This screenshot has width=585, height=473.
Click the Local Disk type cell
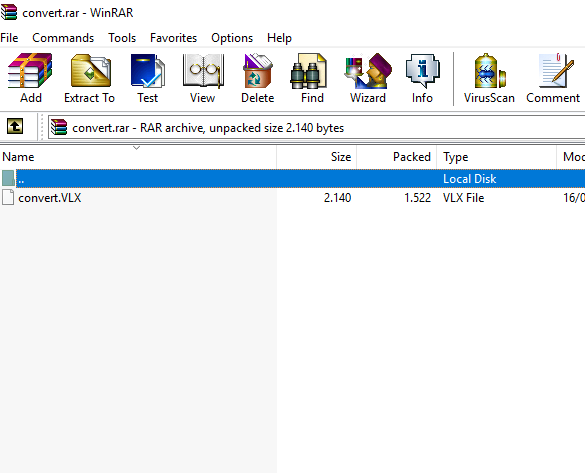tap(469, 179)
